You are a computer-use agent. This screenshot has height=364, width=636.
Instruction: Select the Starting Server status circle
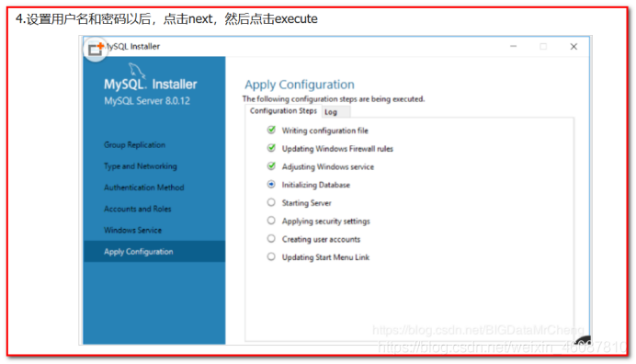tap(271, 202)
